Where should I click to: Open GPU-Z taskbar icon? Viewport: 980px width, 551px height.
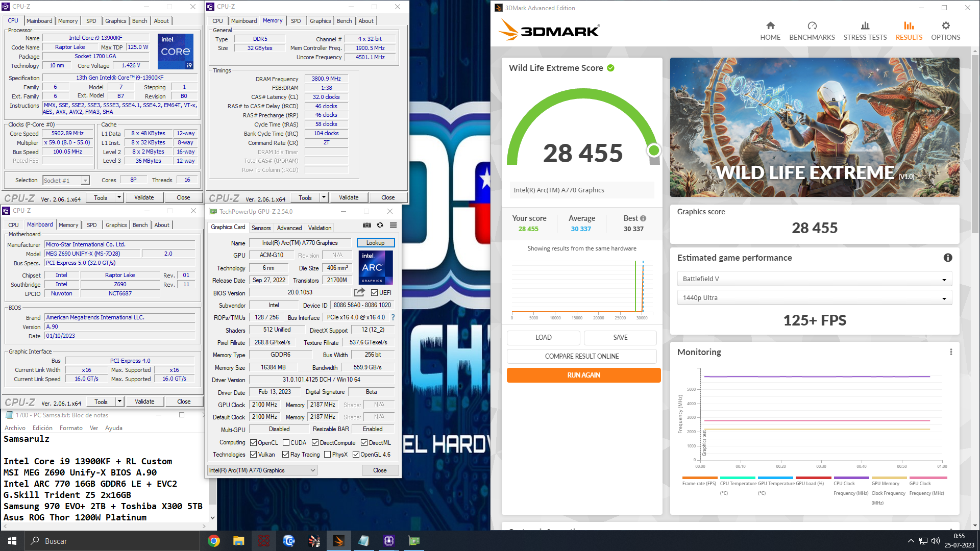click(413, 541)
